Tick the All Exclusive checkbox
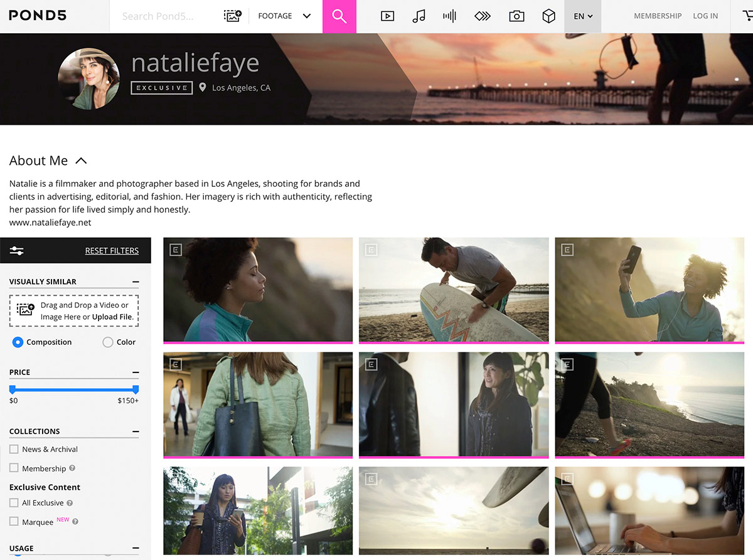The image size is (753, 560). point(14,502)
